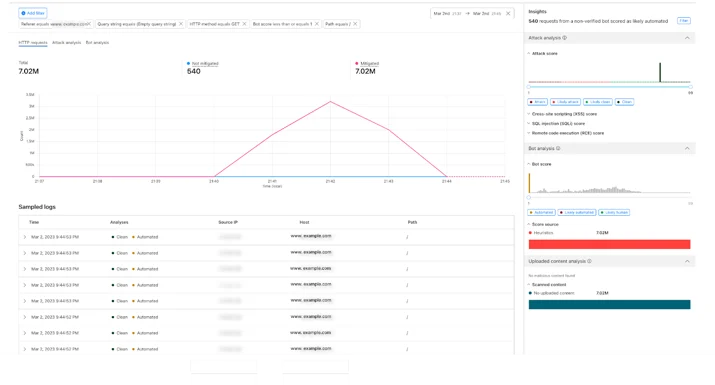
Task: Remove the Referer equals filter chip
Action: 89,24
